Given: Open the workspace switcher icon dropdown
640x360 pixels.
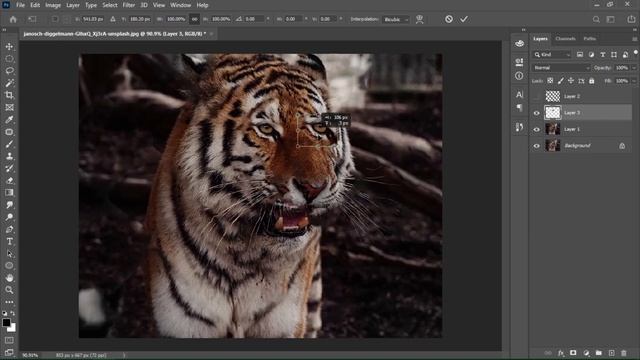Looking at the screenshot, I should (611, 19).
